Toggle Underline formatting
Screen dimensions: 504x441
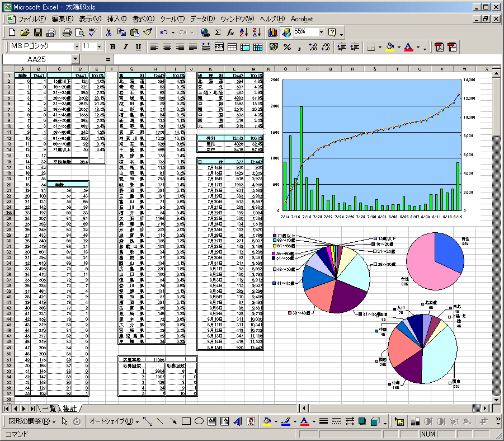coord(138,47)
